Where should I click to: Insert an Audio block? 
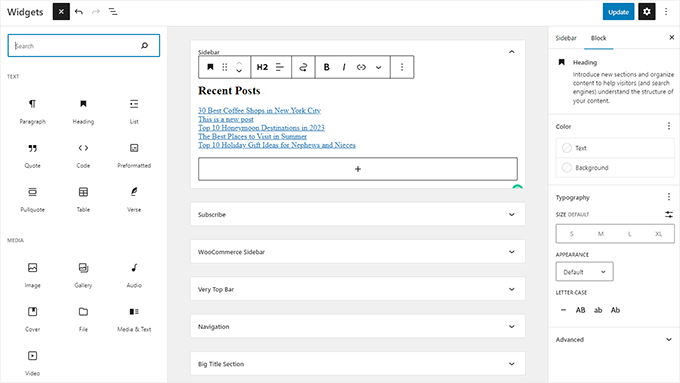pos(134,275)
